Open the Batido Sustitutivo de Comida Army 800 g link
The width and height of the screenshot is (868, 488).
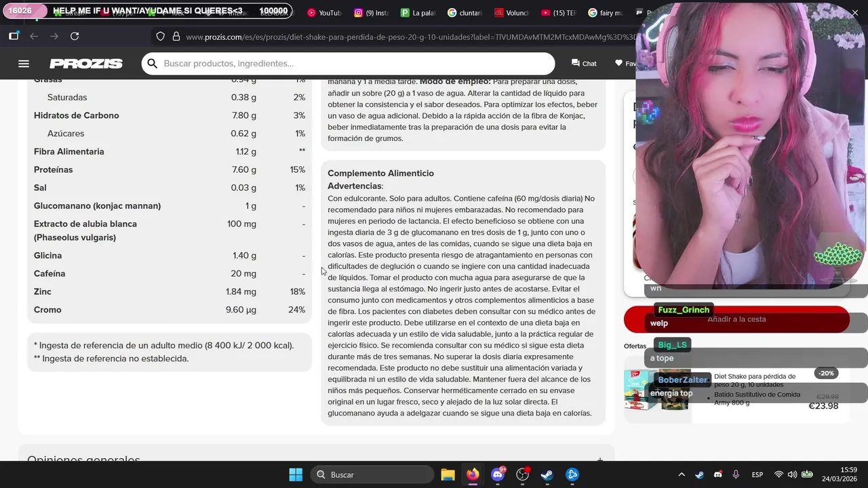tap(757, 399)
